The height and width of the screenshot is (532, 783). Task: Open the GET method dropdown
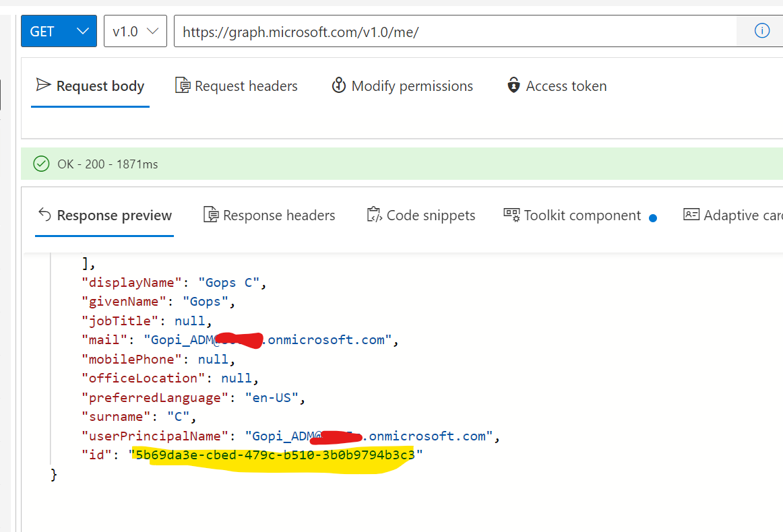pyautogui.click(x=59, y=32)
